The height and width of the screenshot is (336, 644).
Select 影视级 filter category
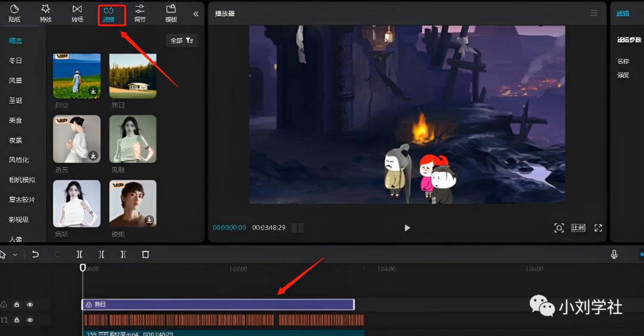point(19,220)
